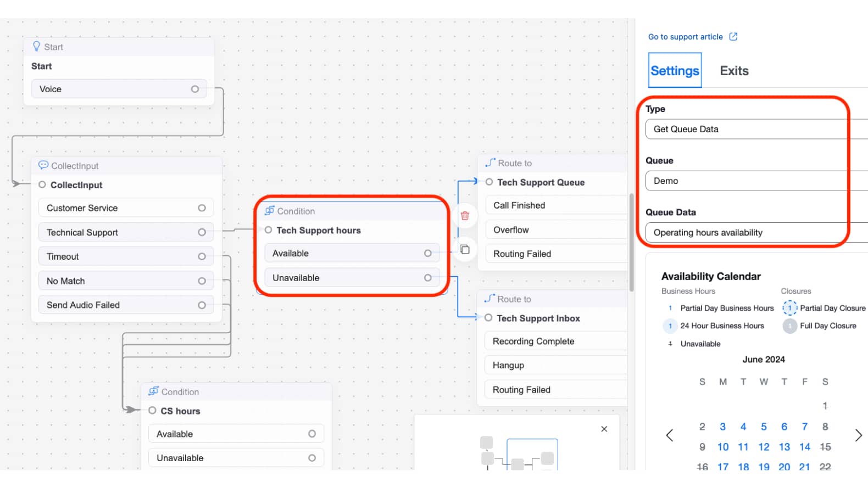Select the Settings tab
868x488 pixels.
point(675,71)
